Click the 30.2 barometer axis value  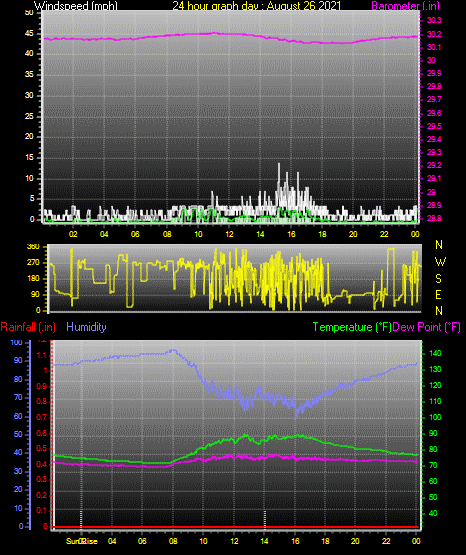(434, 34)
